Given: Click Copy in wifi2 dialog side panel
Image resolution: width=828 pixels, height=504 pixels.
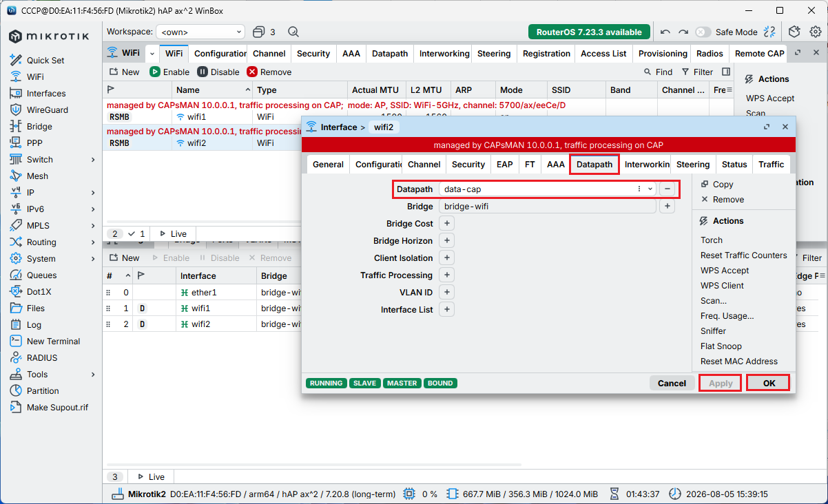Looking at the screenshot, I should coord(717,184).
